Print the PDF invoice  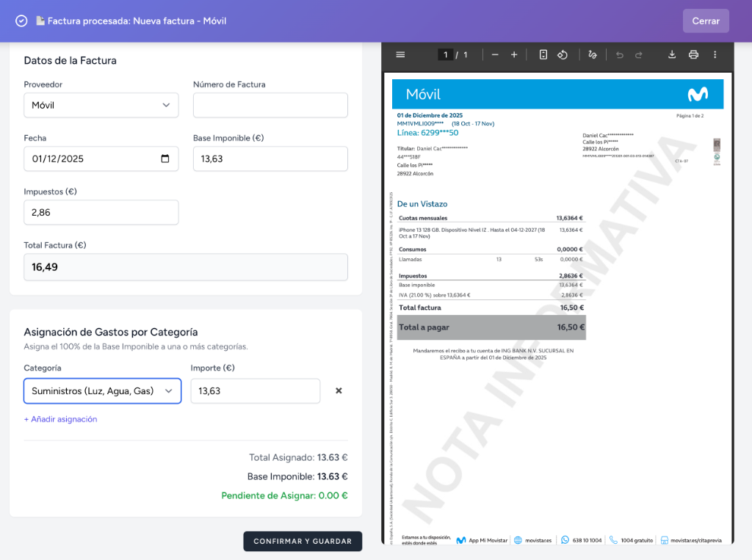[x=693, y=54]
